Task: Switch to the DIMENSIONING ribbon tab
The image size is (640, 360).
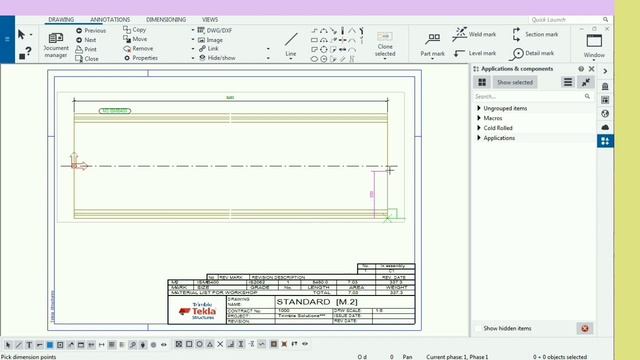Action: coord(166,20)
